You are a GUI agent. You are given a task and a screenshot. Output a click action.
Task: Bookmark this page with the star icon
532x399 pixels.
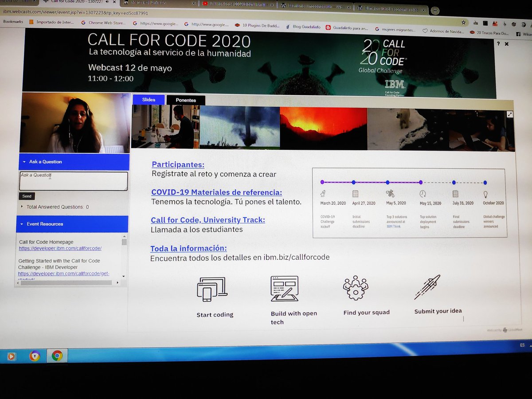[x=463, y=22]
